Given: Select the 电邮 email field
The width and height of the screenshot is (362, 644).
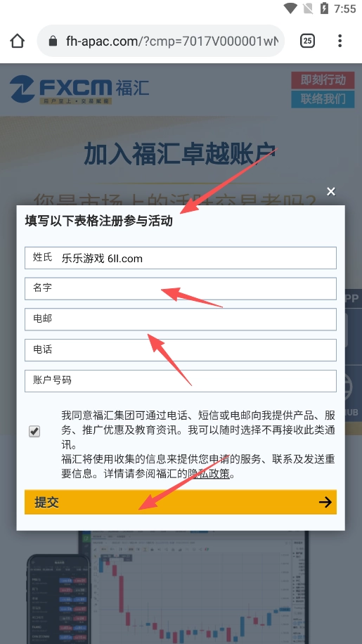Looking at the screenshot, I should click(x=181, y=319).
